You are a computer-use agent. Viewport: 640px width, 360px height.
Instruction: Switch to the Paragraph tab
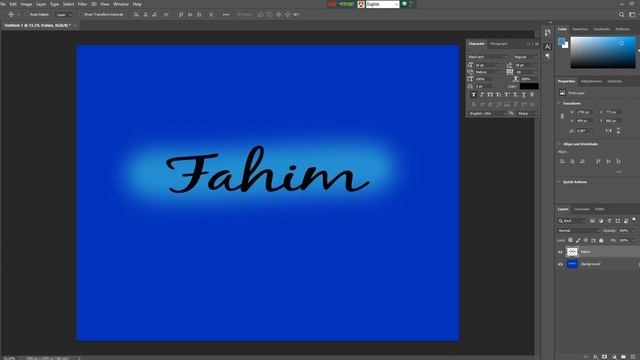(x=498, y=44)
